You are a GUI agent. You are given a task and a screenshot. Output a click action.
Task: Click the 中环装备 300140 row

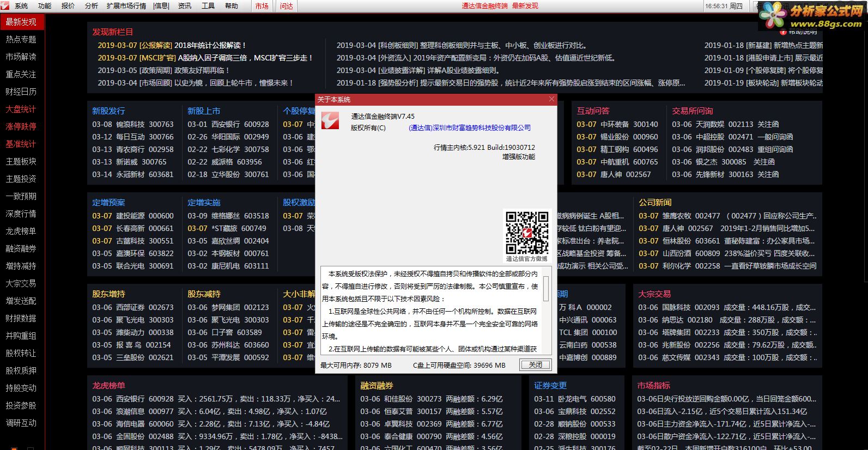(x=617, y=124)
